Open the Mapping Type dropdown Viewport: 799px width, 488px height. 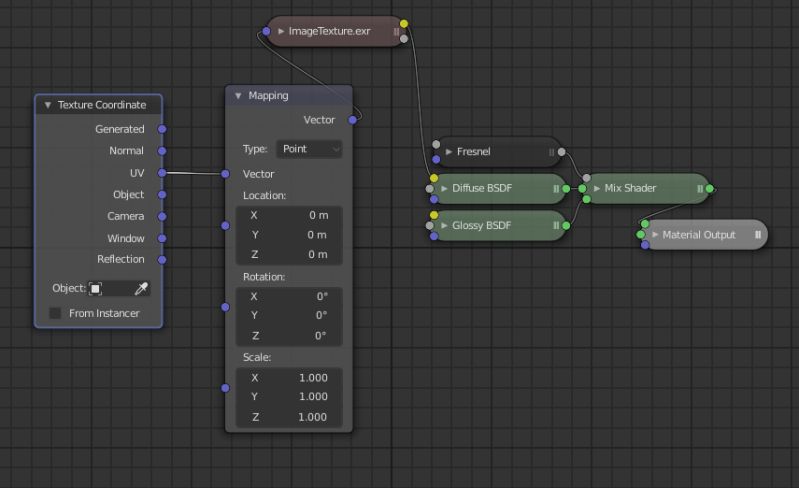tap(309, 149)
